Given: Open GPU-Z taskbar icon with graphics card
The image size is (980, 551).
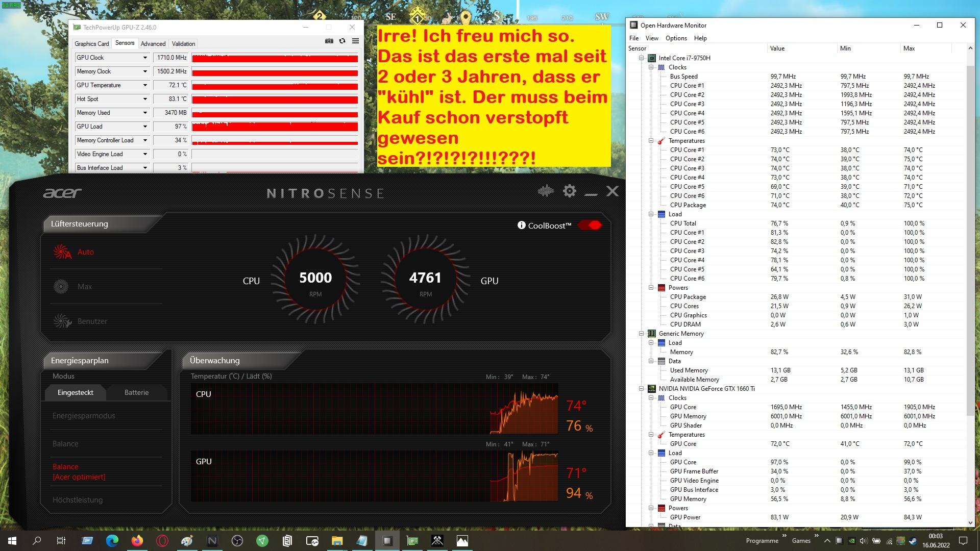Looking at the screenshot, I should coord(412,541).
